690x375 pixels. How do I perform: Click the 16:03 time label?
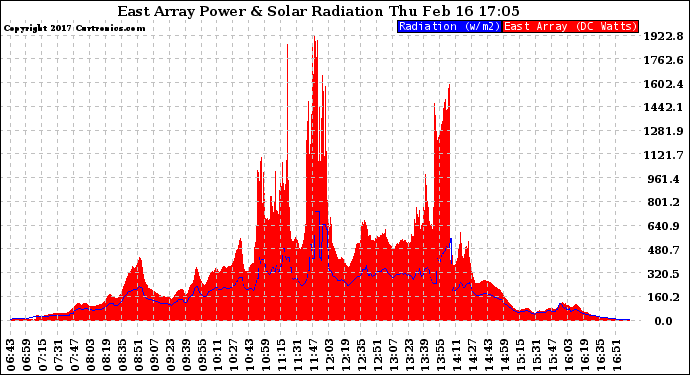[569, 355]
